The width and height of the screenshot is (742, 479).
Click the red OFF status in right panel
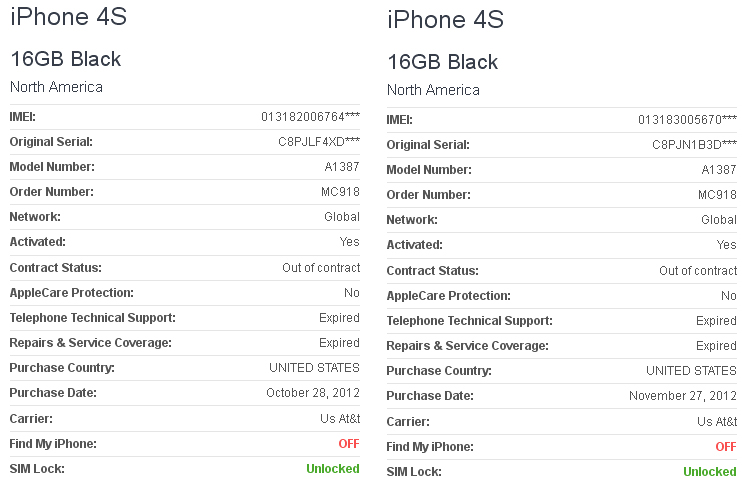(x=726, y=447)
